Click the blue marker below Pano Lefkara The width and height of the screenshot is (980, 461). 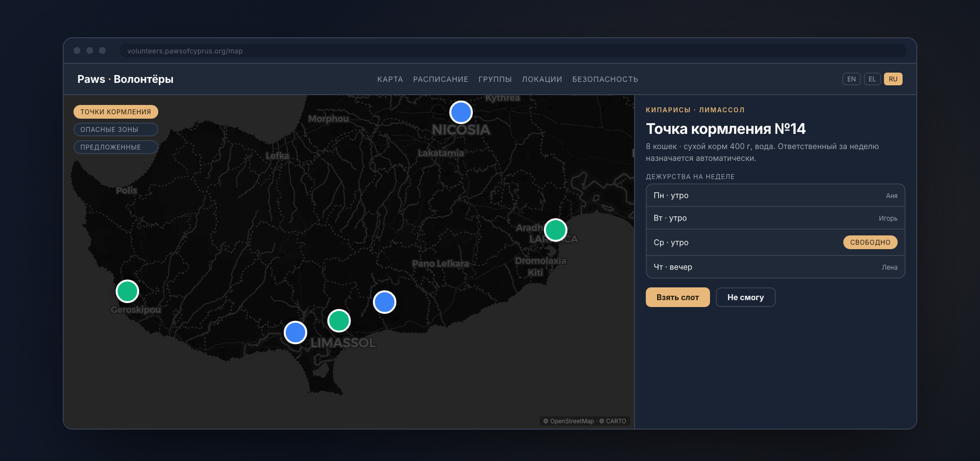[x=385, y=302]
